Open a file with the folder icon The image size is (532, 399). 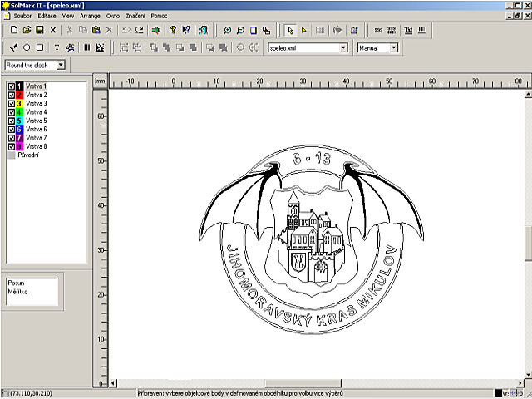click(27, 30)
